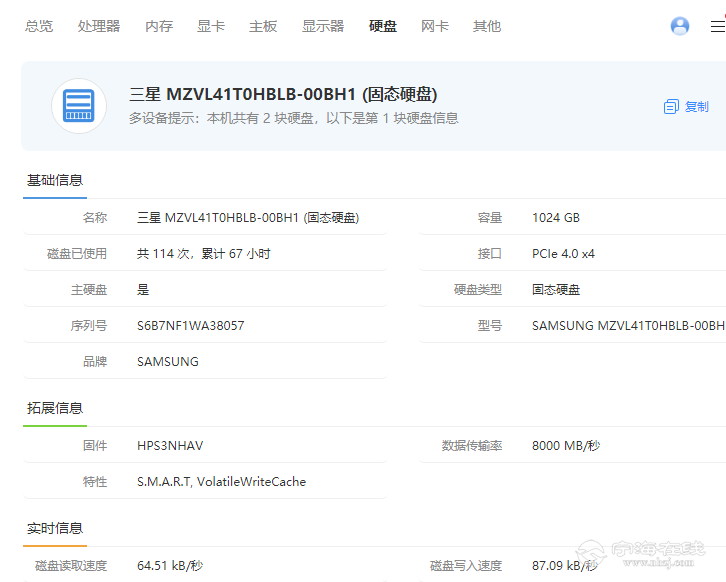Select the 拓展信息 section heading
726x582 pixels.
point(55,408)
